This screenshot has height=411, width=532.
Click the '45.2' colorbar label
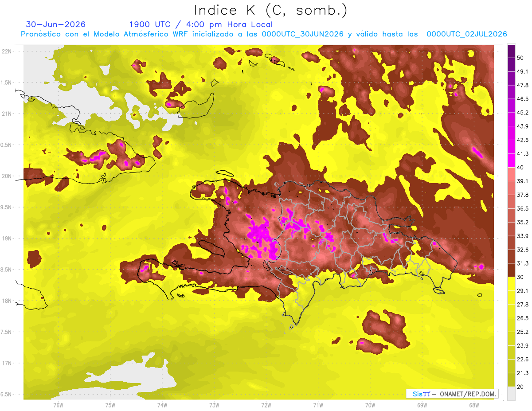click(523, 113)
